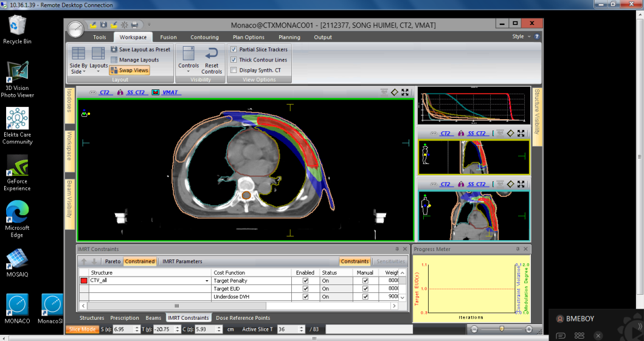Toggle Manual checkbox for Target EUD
Viewport: 644px width, 341px height.
[365, 289]
